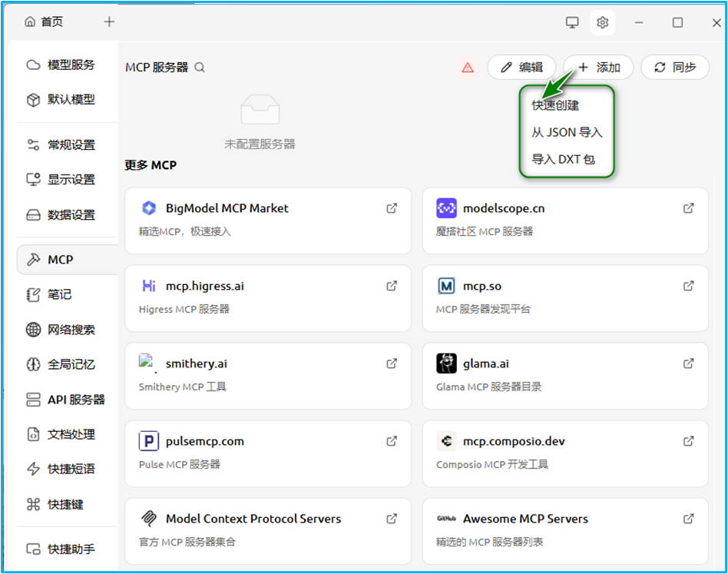Open the 首页 home tab

click(x=44, y=22)
